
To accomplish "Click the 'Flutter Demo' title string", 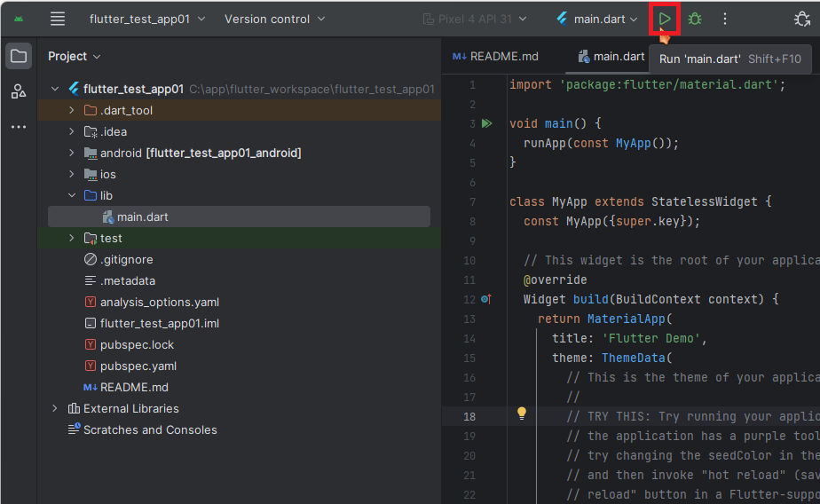I will 650,338.
